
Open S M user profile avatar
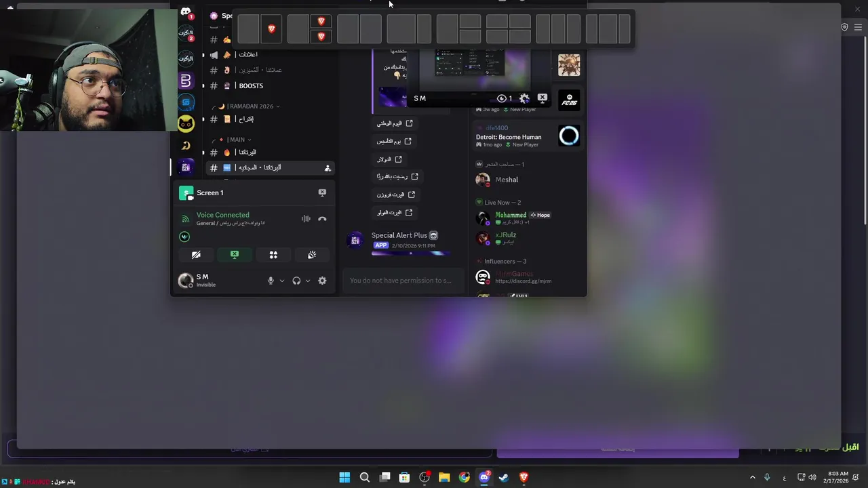coord(185,281)
